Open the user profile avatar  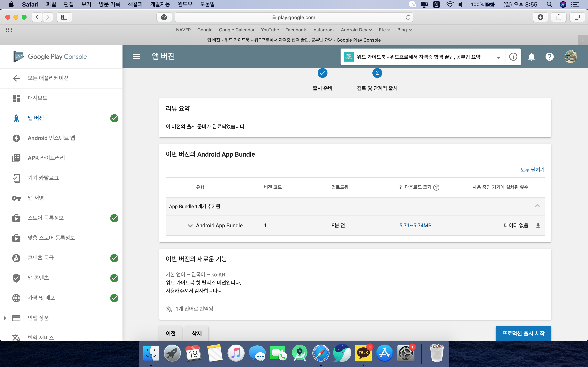click(570, 57)
